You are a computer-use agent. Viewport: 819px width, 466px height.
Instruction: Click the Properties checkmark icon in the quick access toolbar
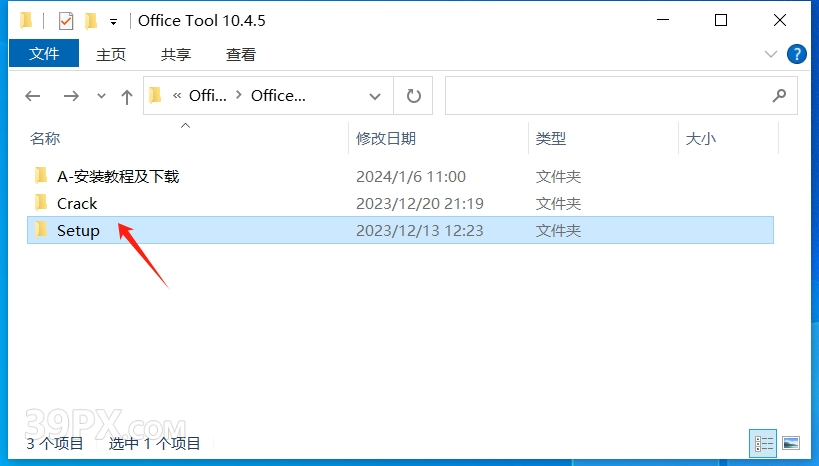tap(66, 21)
